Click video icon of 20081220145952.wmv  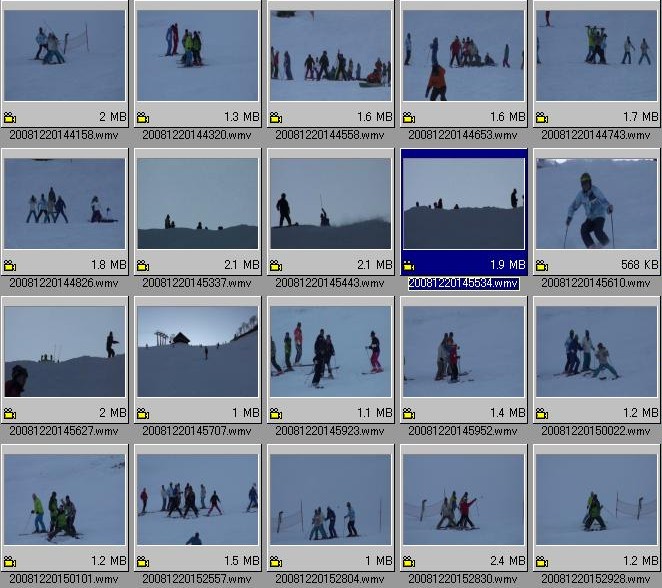click(409, 414)
